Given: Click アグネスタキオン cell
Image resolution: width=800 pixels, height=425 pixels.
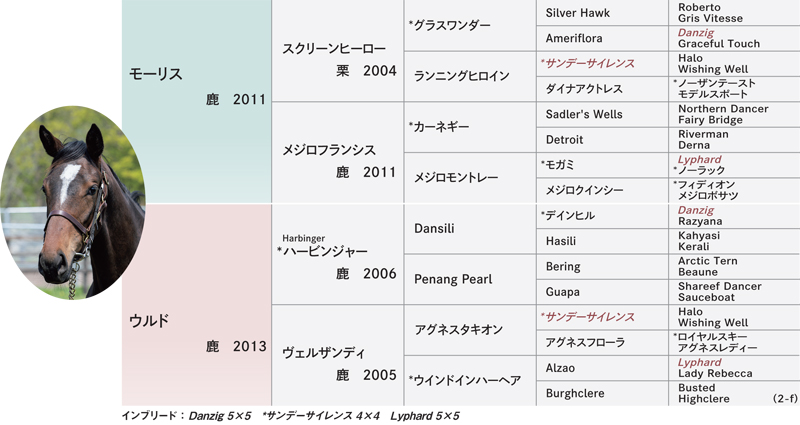Looking at the screenshot, I should point(470,330).
